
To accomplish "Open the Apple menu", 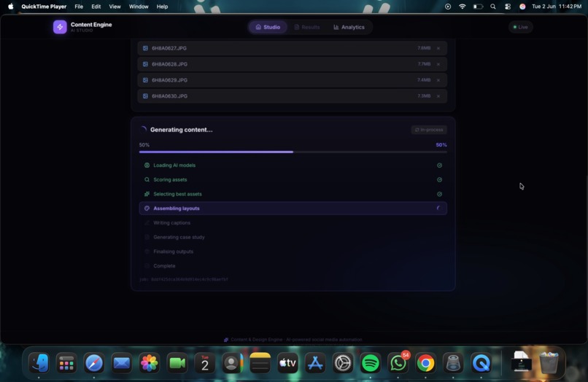I will 10,7.
